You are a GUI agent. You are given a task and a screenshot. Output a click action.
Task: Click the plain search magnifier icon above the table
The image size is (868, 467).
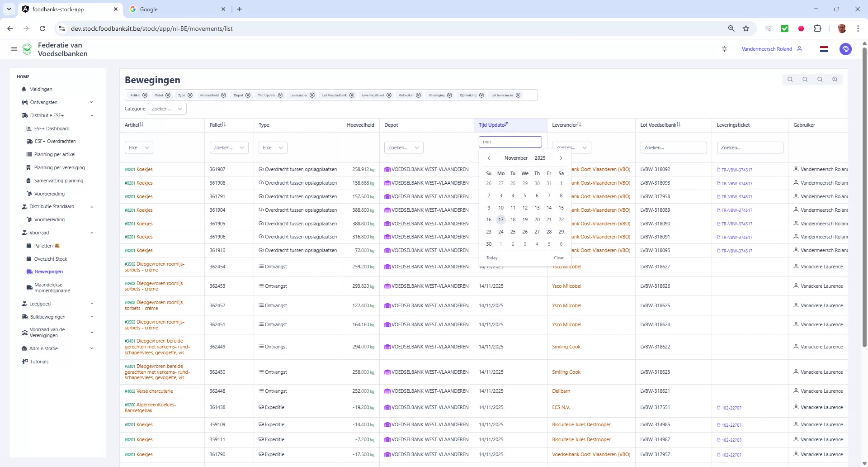click(x=820, y=79)
